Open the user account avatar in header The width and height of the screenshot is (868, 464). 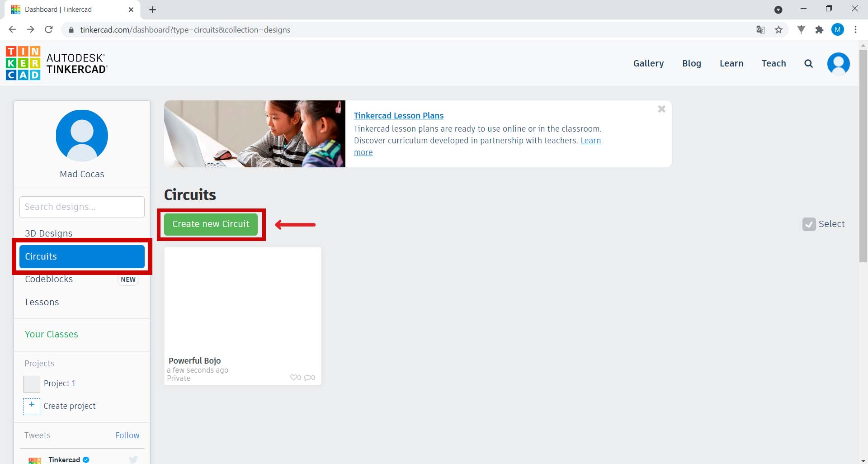click(838, 64)
